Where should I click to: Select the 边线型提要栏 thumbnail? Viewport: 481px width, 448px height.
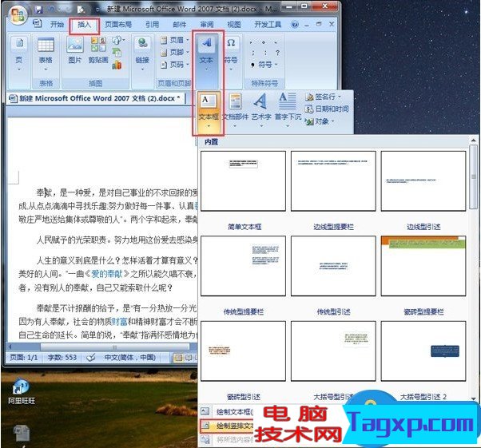(x=333, y=181)
